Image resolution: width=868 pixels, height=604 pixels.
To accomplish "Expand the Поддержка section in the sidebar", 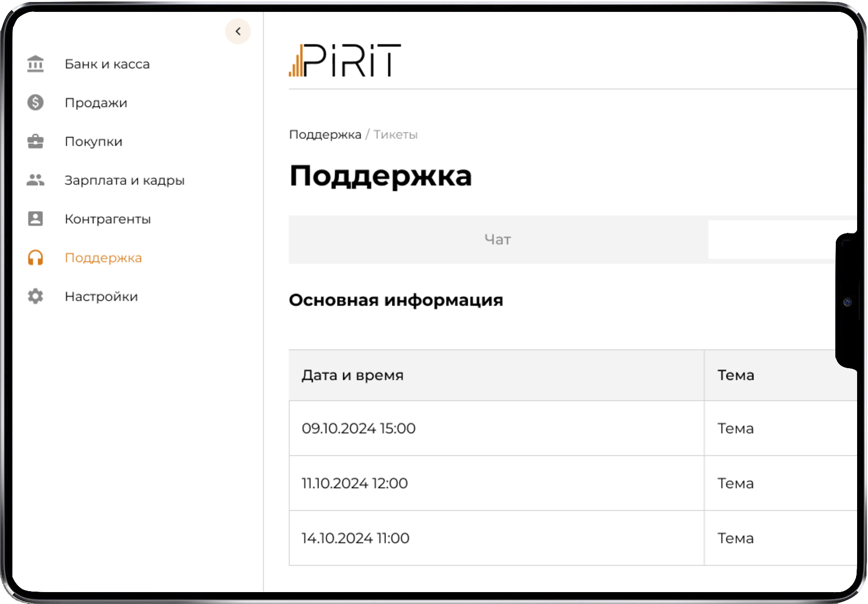I will click(103, 258).
